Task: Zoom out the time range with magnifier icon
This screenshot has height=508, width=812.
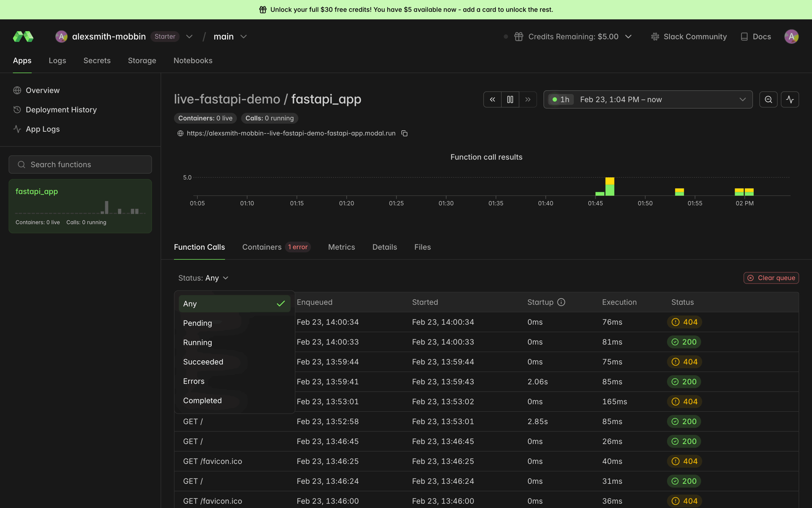Action: click(768, 99)
